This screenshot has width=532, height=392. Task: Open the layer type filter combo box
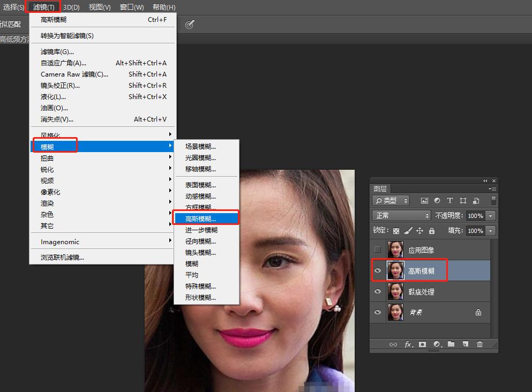tap(391, 200)
